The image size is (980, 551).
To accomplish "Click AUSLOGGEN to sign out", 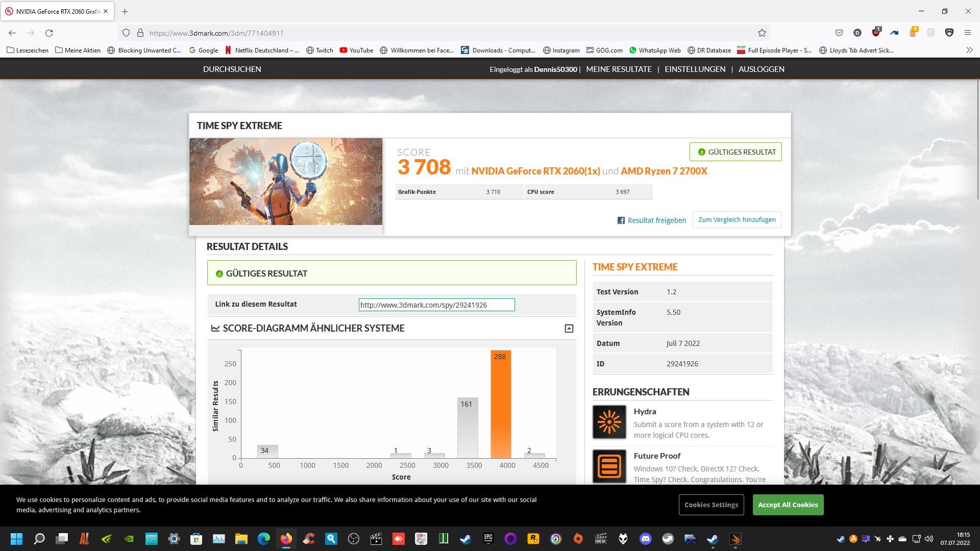I will [761, 69].
